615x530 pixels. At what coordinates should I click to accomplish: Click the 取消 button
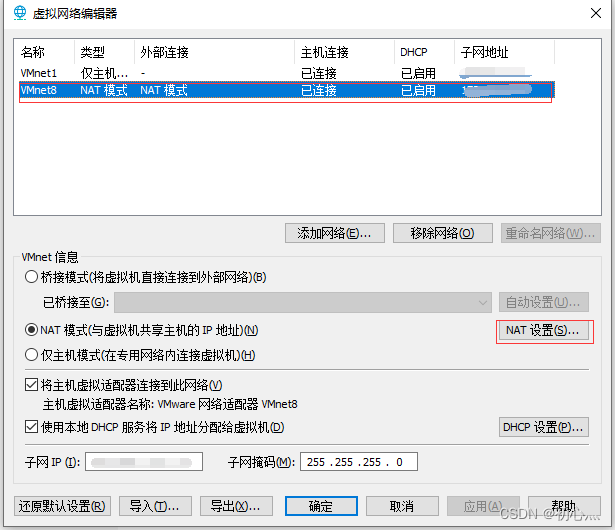point(402,506)
